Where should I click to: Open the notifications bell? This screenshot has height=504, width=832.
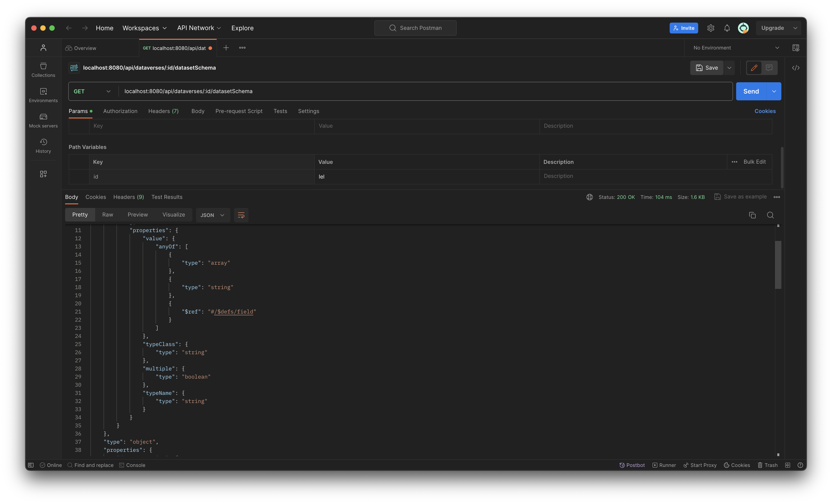pyautogui.click(x=727, y=28)
